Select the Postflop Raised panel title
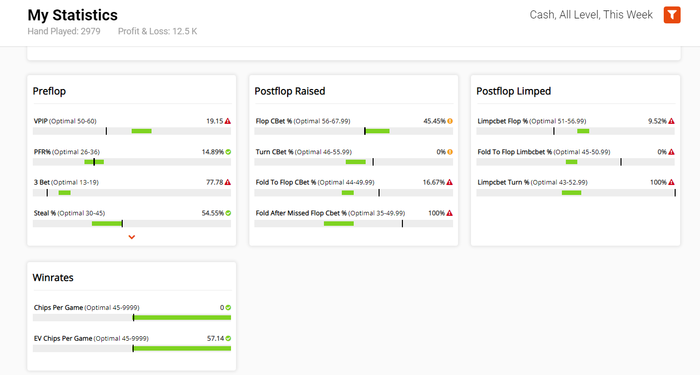700x375 pixels. pyautogui.click(x=290, y=91)
